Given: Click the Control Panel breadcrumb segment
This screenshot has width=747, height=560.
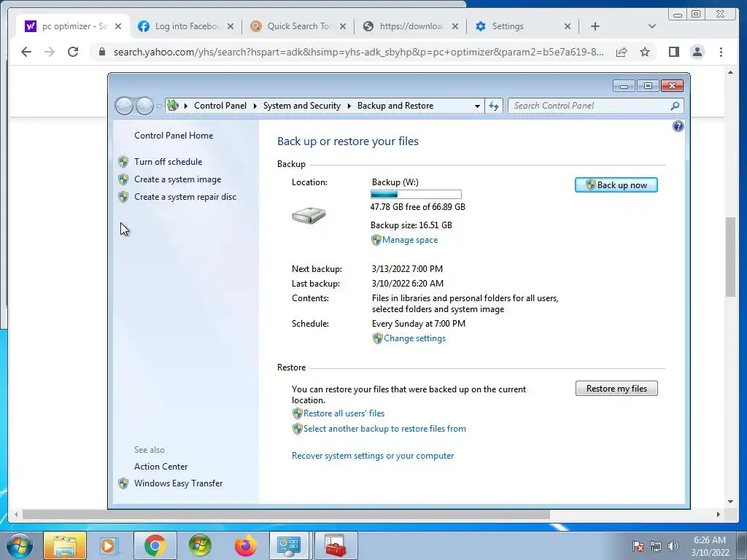Looking at the screenshot, I should pos(220,106).
